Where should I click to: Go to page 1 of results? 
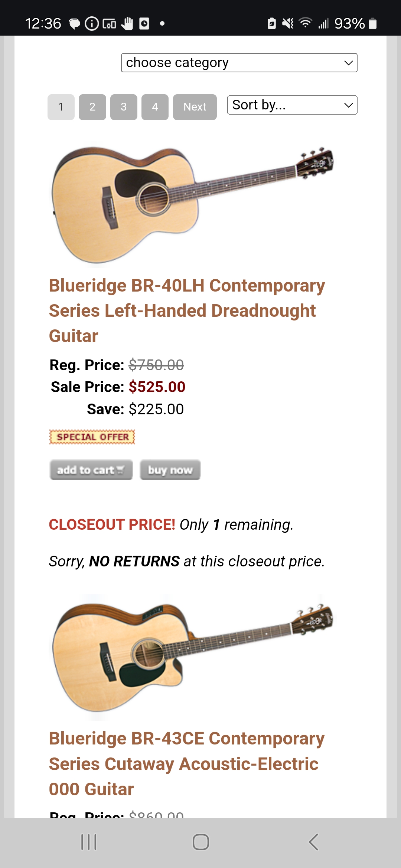61,107
